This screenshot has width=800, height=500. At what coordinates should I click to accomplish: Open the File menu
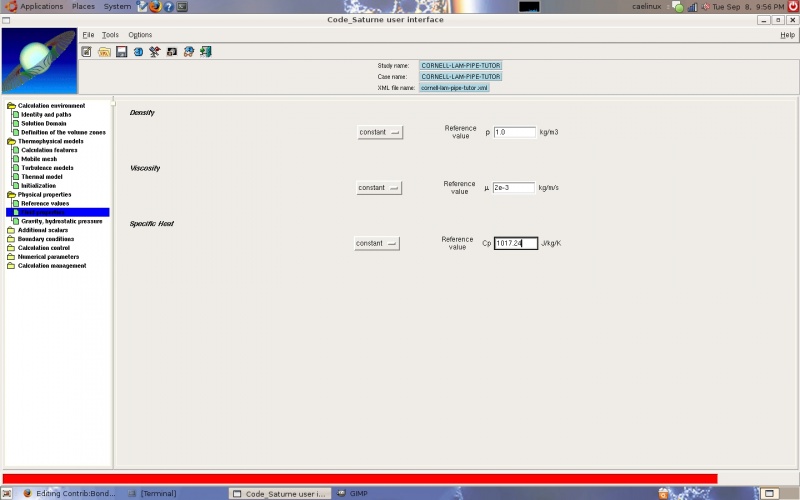click(88, 35)
